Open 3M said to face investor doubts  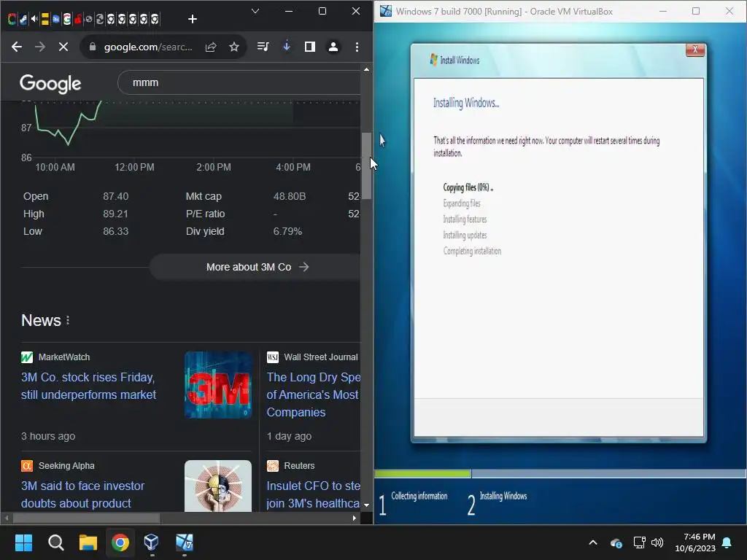click(x=82, y=494)
